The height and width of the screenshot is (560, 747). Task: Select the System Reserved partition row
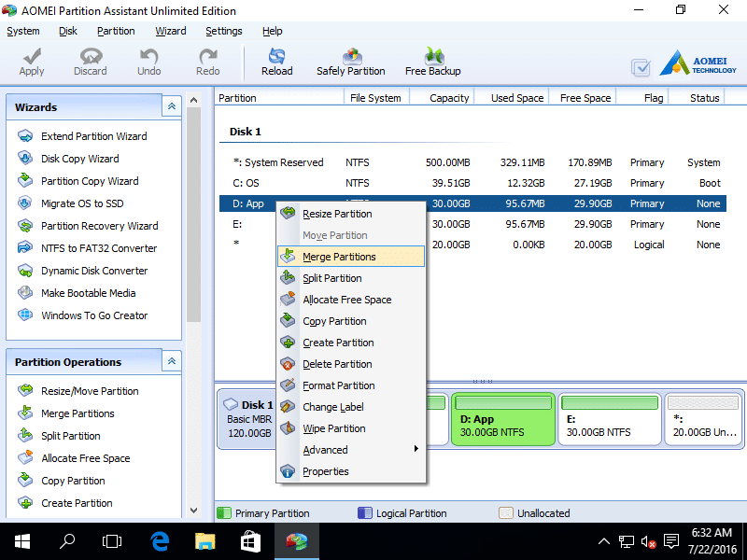[472, 162]
